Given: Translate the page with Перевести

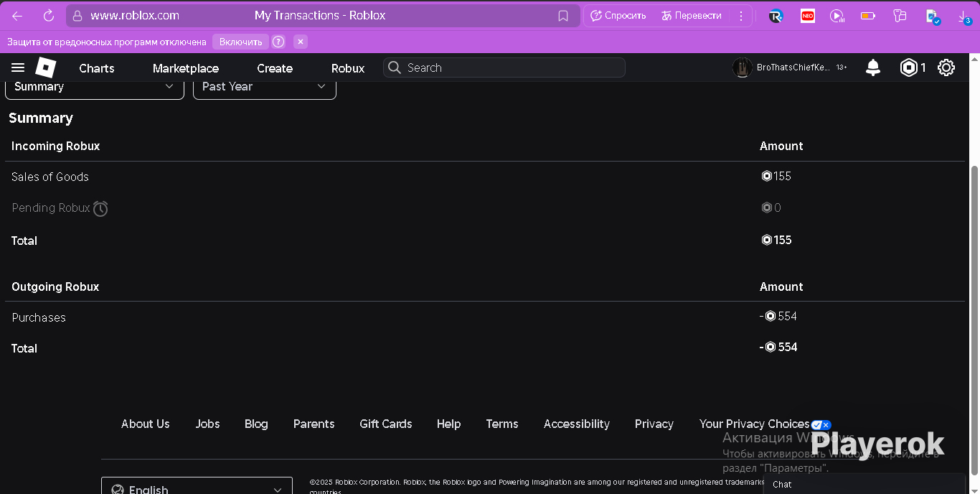Looking at the screenshot, I should point(692,16).
